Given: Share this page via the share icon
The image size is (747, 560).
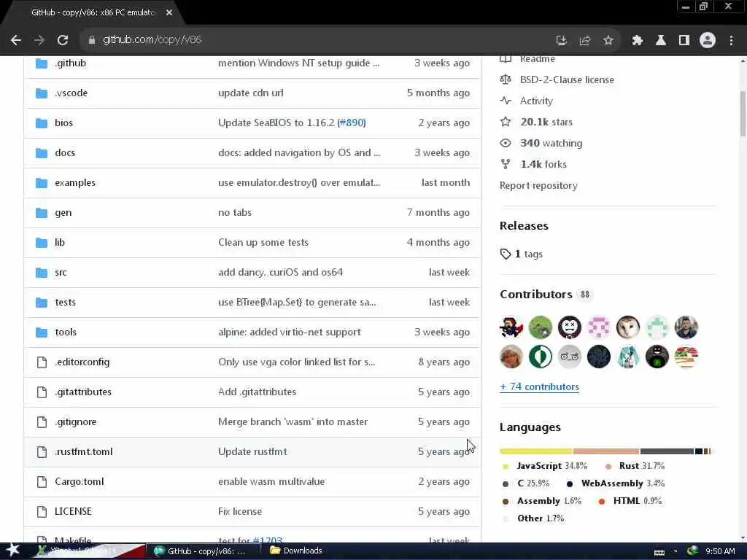Looking at the screenshot, I should (585, 41).
